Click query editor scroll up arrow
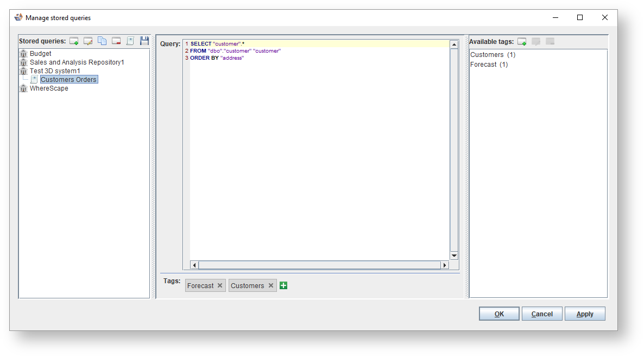The height and width of the screenshot is (357, 644). [454, 44]
